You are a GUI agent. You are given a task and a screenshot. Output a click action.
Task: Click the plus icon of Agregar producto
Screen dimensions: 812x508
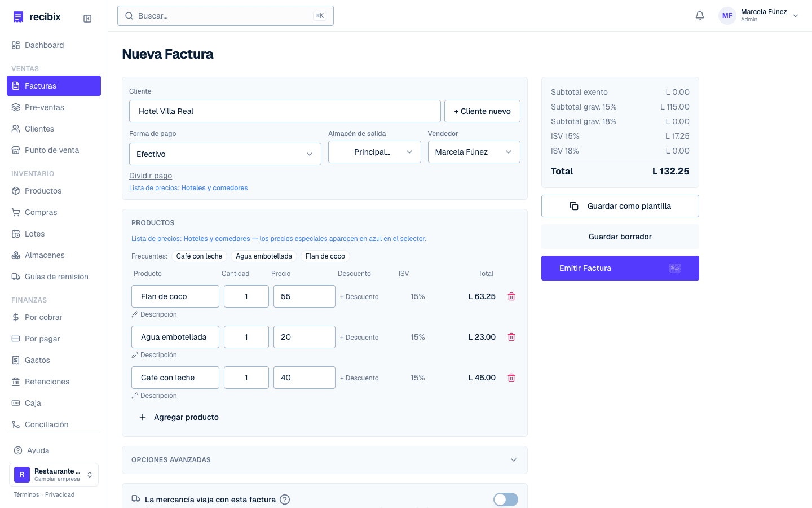tap(143, 417)
